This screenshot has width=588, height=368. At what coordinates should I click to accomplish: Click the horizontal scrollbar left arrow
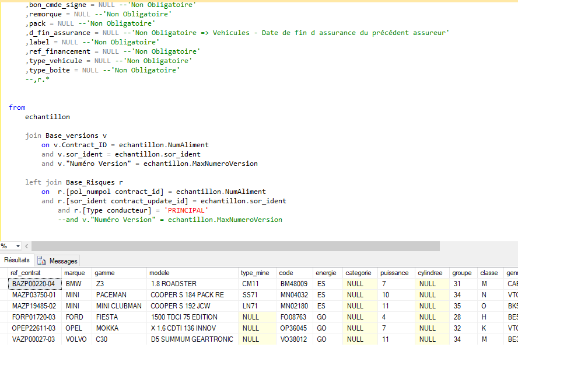pyautogui.click(x=26, y=247)
